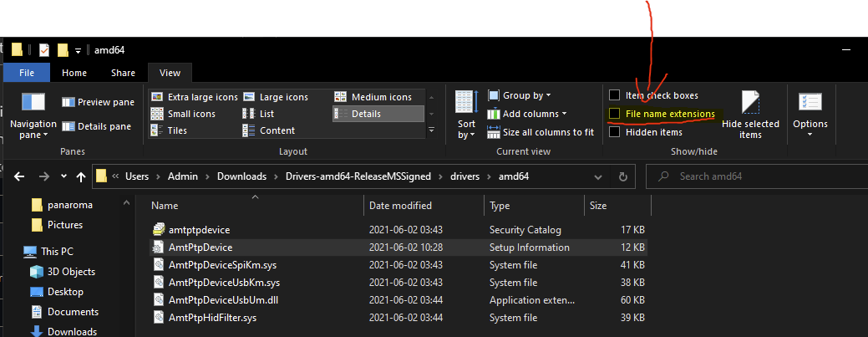868x337 pixels.
Task: Select the View tab
Action: 170,73
